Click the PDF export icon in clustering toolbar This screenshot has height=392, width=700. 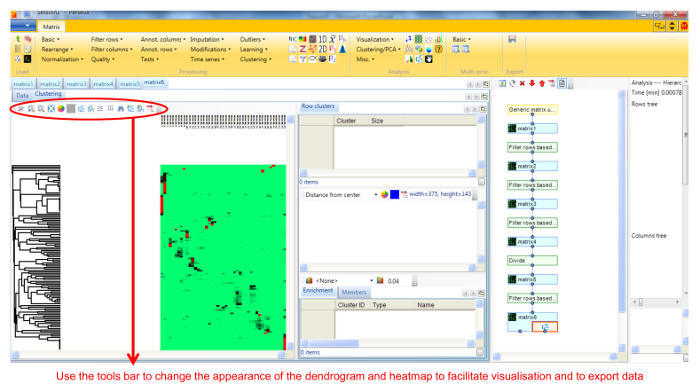coord(150,108)
